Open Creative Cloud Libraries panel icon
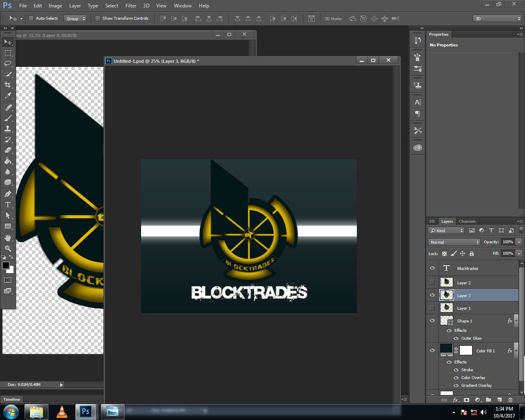 click(418, 148)
